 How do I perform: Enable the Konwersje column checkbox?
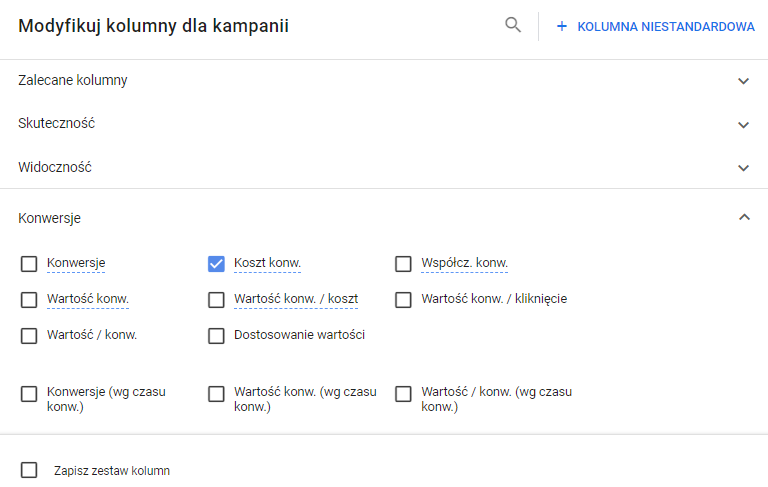pyautogui.click(x=29, y=264)
